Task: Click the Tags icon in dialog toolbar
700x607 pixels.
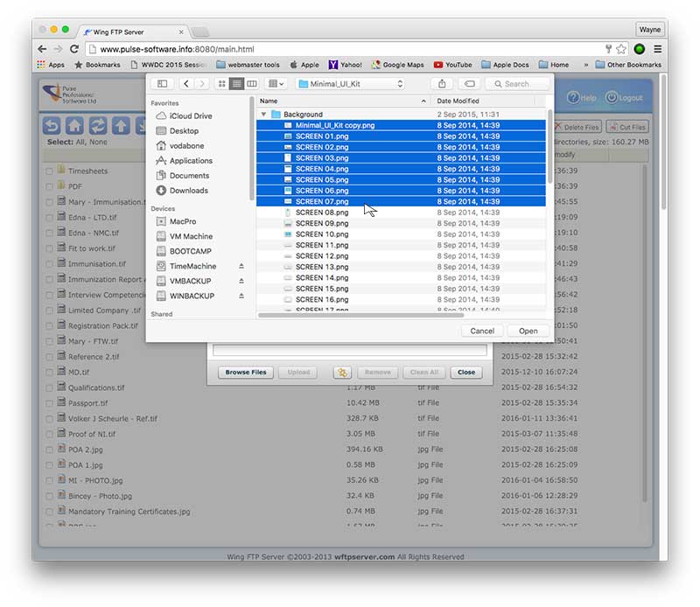Action: pos(469,84)
